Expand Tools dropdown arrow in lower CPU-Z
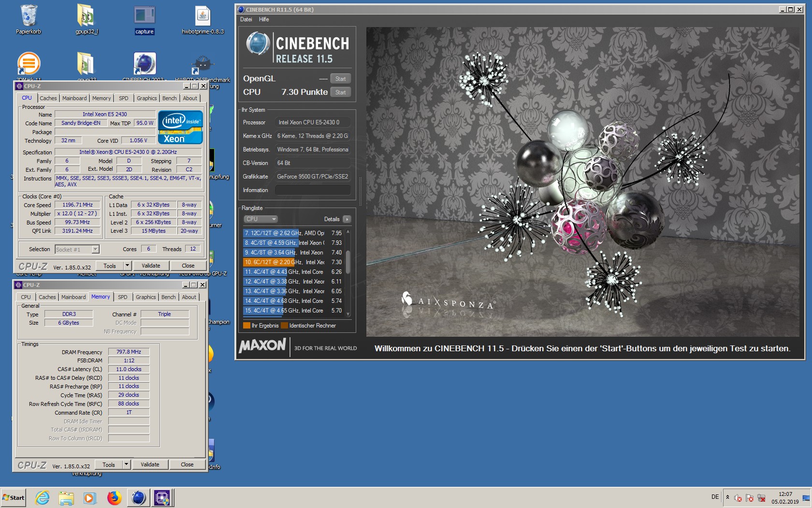Screen dimensions: 812x508 [126, 465]
